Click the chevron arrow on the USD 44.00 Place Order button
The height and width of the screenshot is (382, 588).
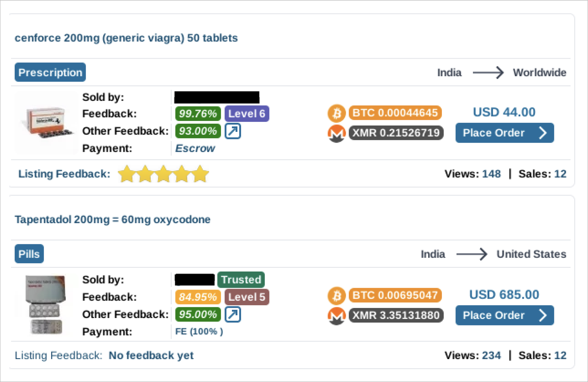543,133
